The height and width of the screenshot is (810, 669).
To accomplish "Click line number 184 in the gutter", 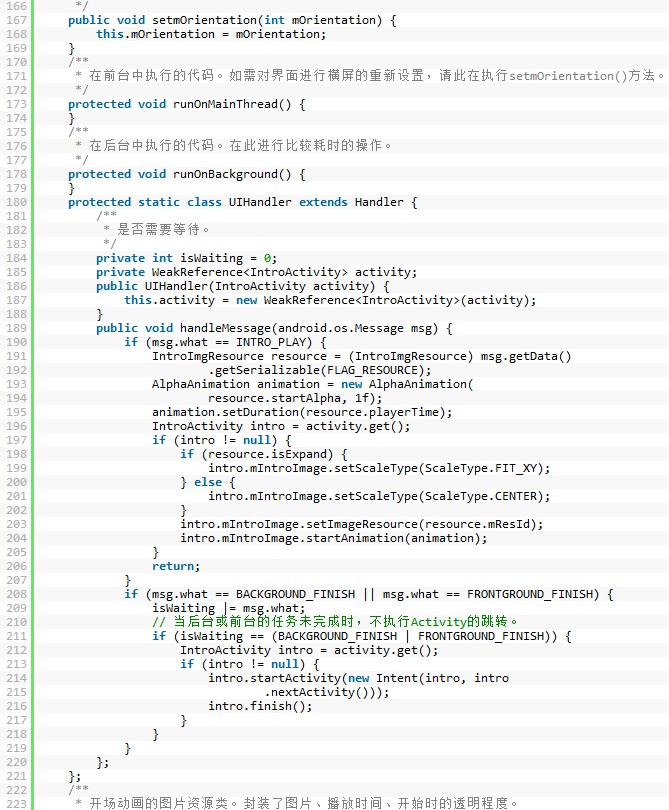I will (x=16, y=258).
